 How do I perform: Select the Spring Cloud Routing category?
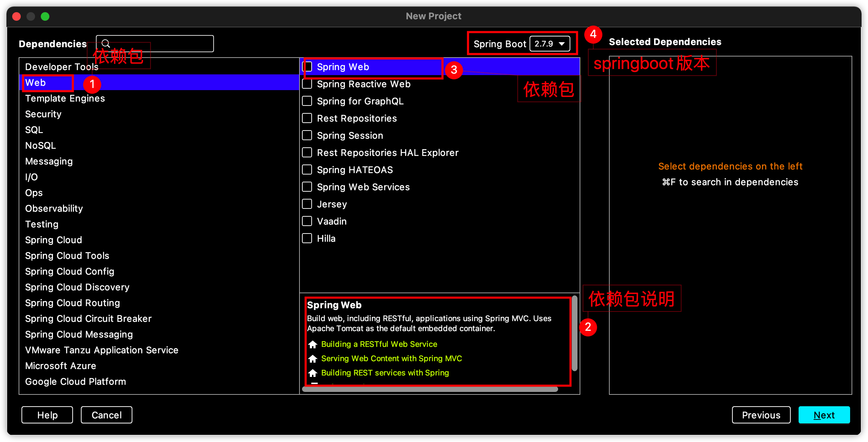tap(159, 303)
